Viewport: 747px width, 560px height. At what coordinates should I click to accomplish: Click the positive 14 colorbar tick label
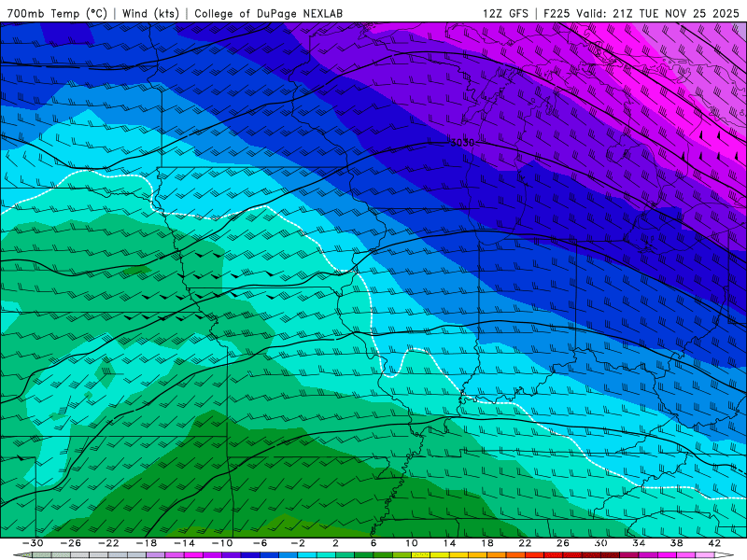tap(449, 543)
